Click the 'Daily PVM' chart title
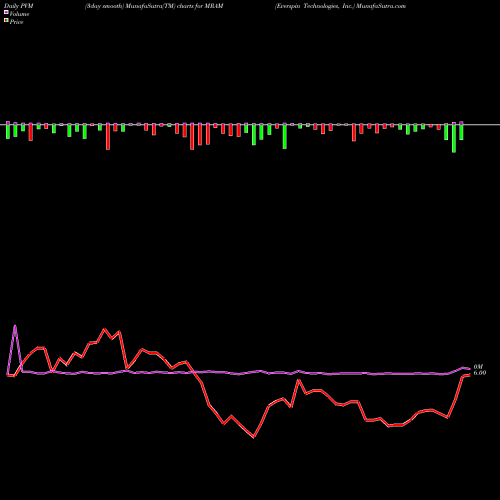The width and height of the screenshot is (500, 500). click(x=19, y=6)
